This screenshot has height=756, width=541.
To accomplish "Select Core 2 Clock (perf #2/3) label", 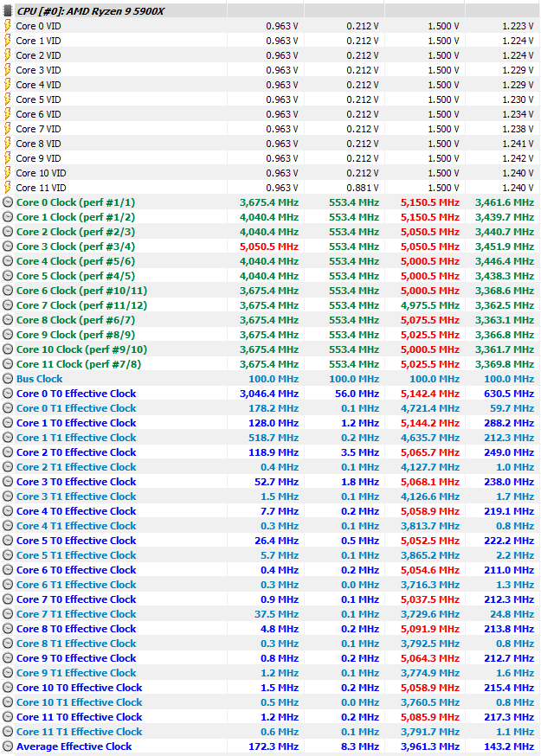I will (x=76, y=232).
